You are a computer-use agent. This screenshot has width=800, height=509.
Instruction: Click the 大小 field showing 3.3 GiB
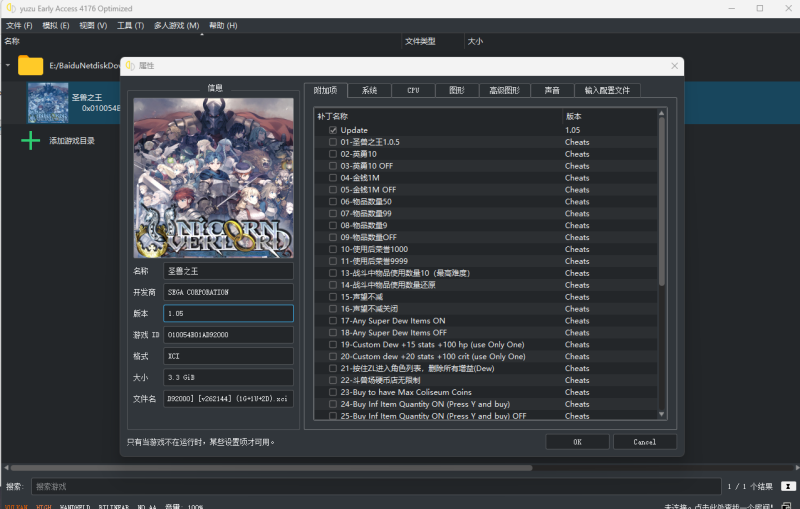coord(228,377)
